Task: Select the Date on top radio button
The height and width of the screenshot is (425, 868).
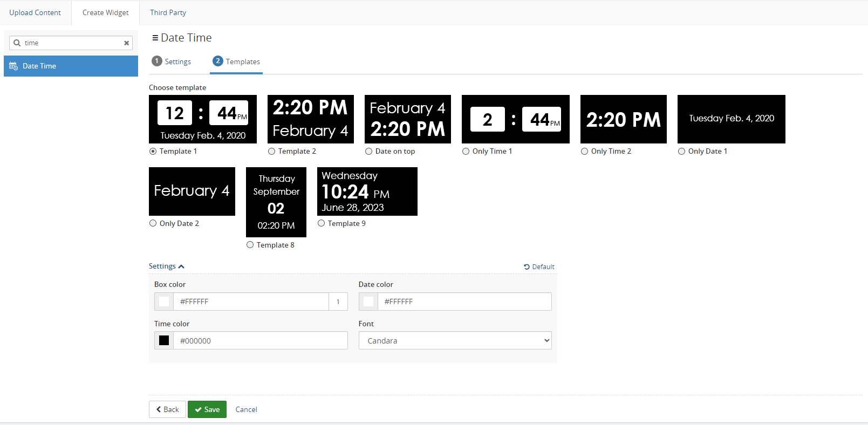Action: 369,152
